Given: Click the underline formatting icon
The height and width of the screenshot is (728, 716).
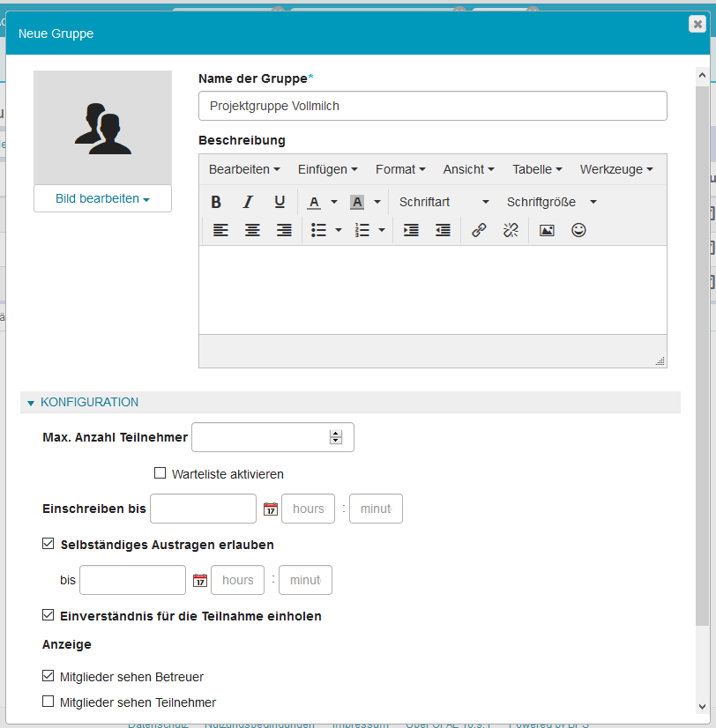Looking at the screenshot, I should point(280,202).
